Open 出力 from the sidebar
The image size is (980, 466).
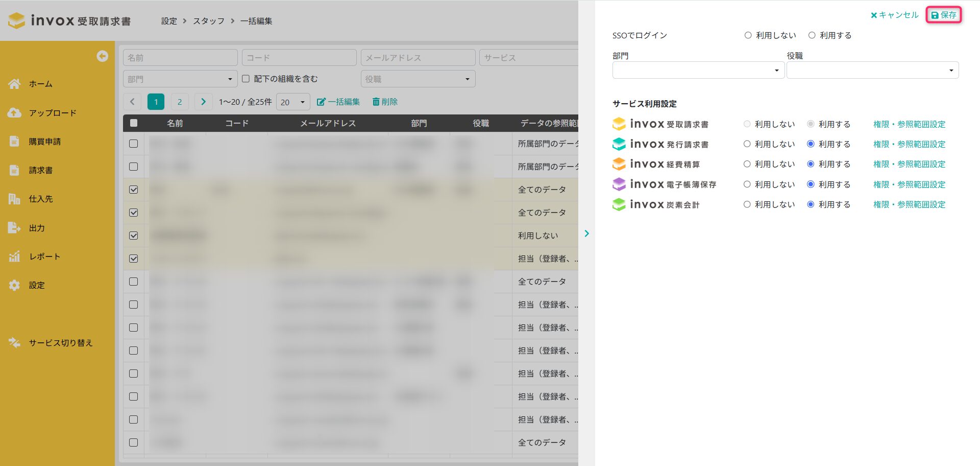point(37,228)
